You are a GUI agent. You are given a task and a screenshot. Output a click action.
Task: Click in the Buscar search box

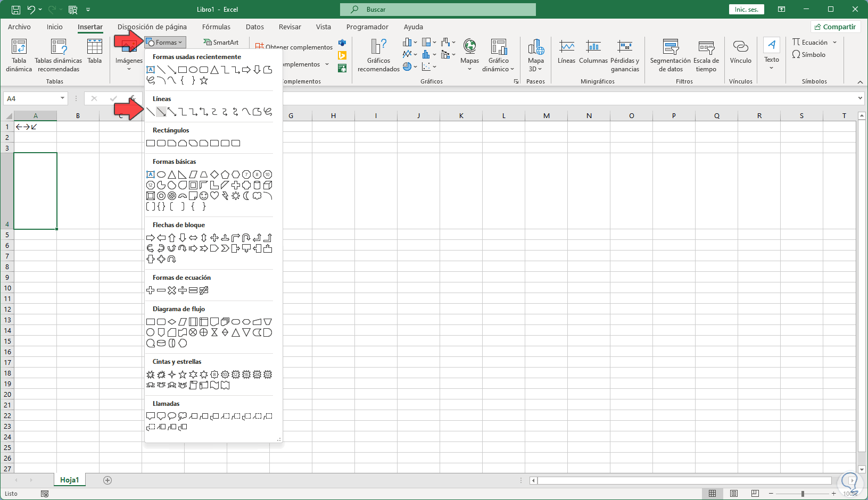coord(438,10)
